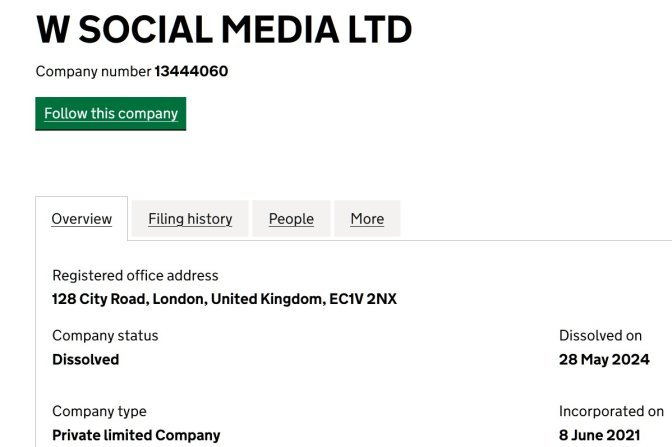Viewport: 672px width, 447px height.
Task: Select the Dissolved status value
Action: 85,359
